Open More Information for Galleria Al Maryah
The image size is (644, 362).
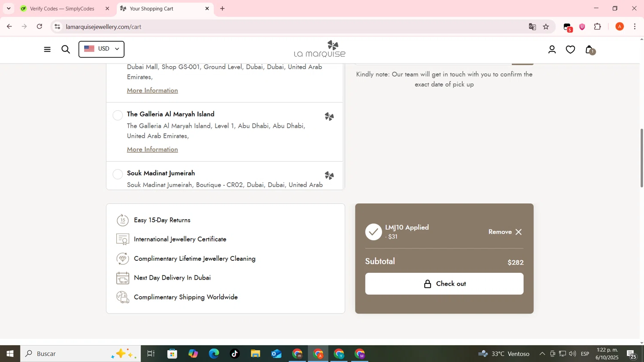[x=152, y=149]
